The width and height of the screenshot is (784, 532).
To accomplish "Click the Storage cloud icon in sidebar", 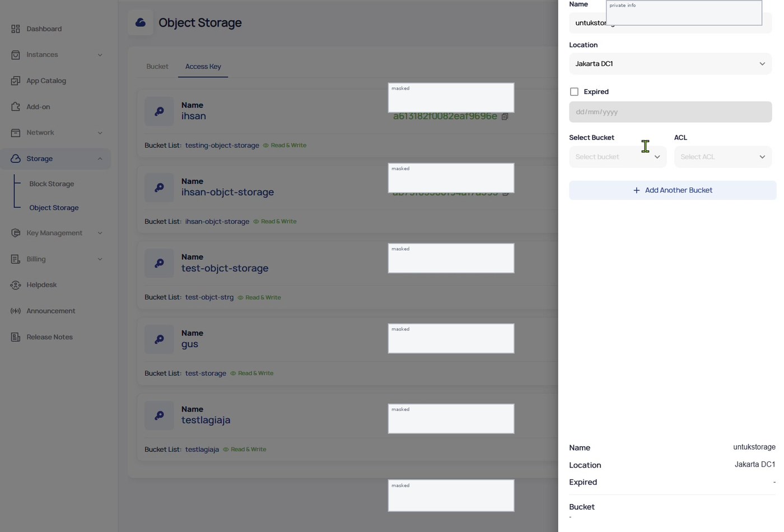I will tap(16, 158).
